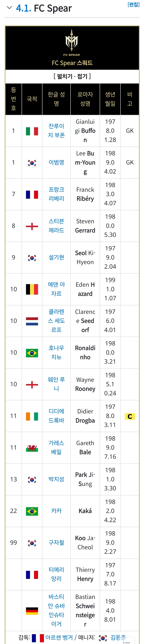The image size is (142, 644).
Task: Open the 박지성 player link
Action: [x=56, y=479]
